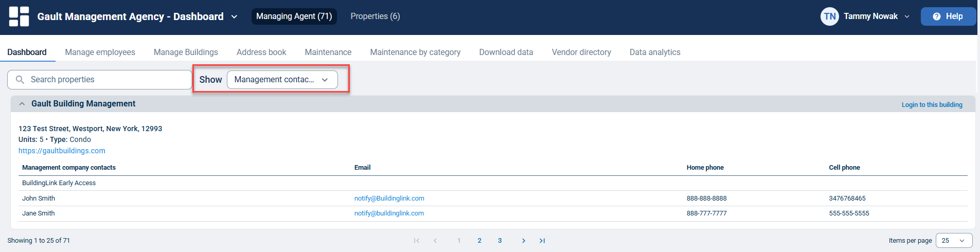Click Management company contacts column header
The width and height of the screenshot is (980, 252).
[69, 167]
